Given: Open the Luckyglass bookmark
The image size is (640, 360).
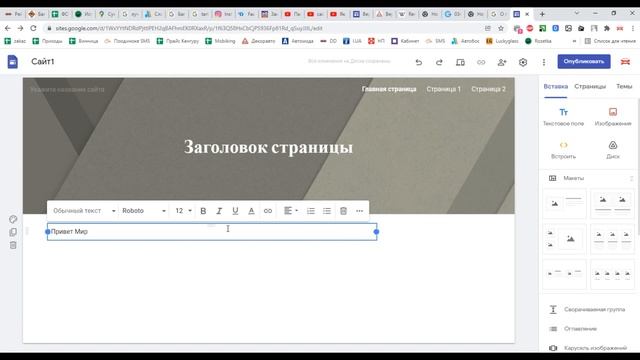Looking at the screenshot, I should tap(502, 41).
